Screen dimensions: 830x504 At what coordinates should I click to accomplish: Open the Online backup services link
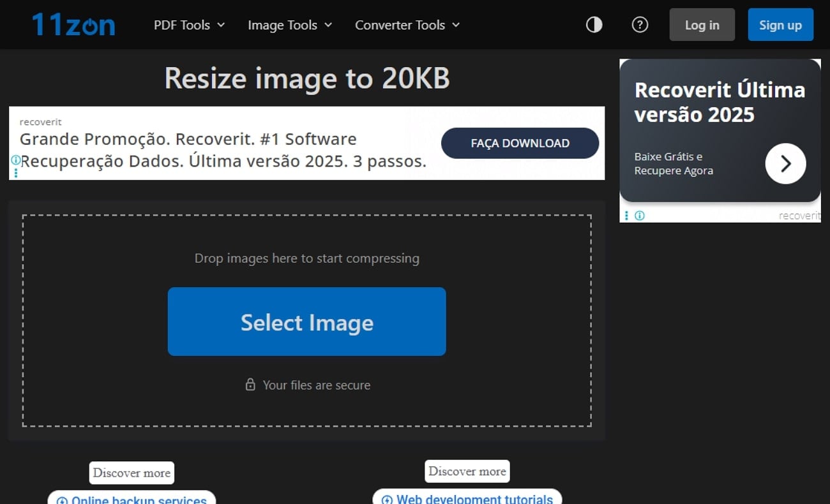click(x=132, y=500)
